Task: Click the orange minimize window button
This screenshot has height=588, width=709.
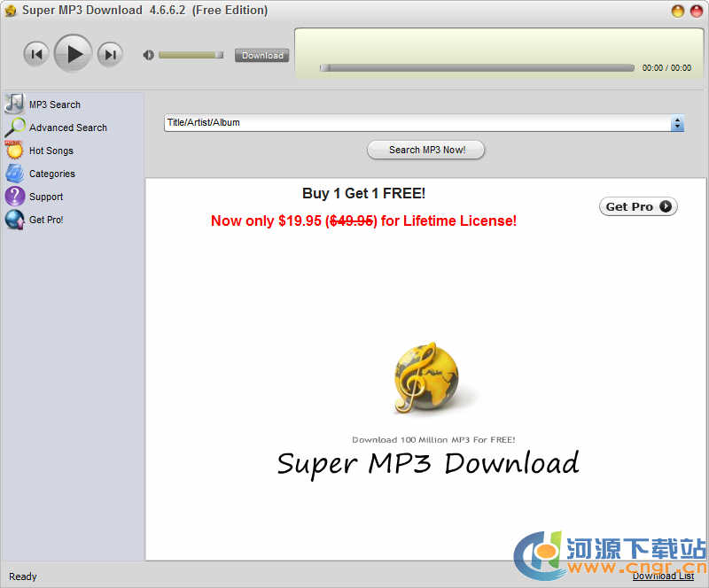Action: pyautogui.click(x=677, y=11)
